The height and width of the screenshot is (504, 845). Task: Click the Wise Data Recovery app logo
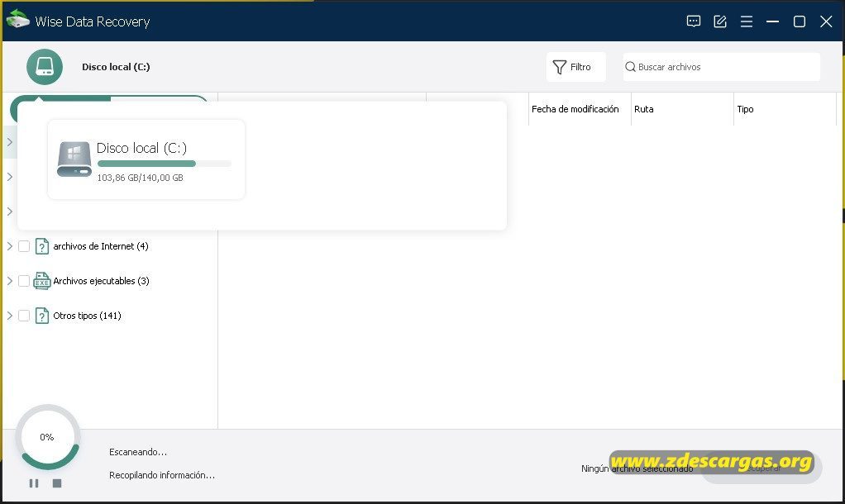18,19
